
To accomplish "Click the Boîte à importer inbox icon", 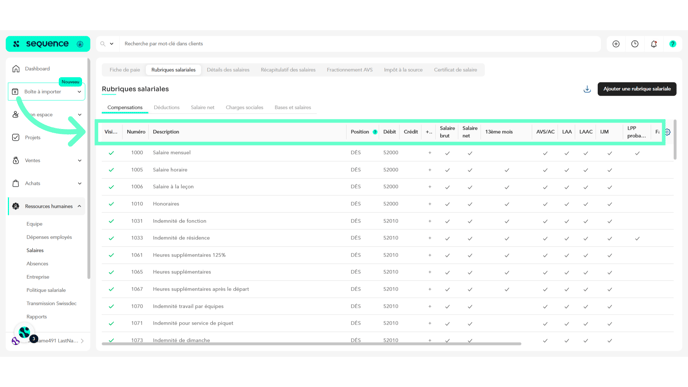I will pos(15,92).
